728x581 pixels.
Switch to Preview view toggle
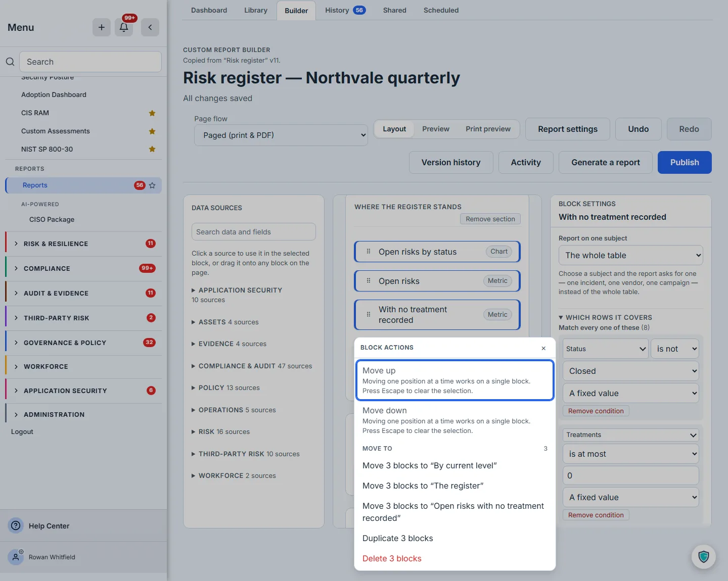pos(436,129)
